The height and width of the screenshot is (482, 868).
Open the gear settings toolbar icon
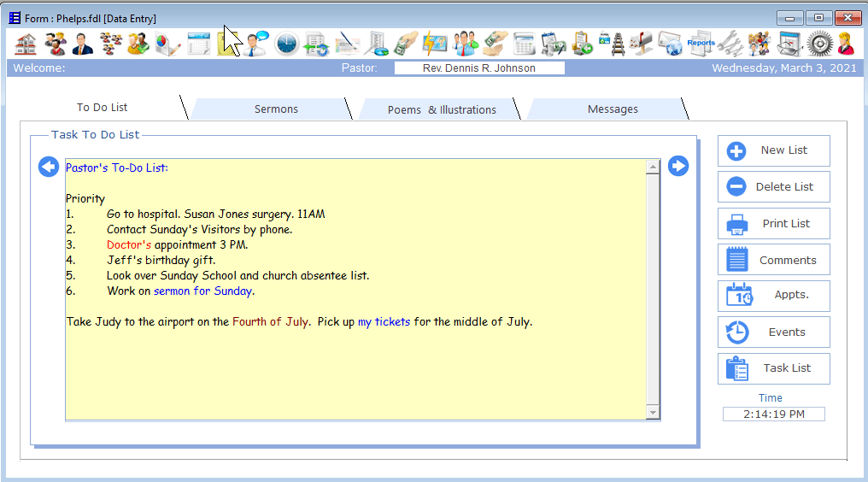click(820, 44)
